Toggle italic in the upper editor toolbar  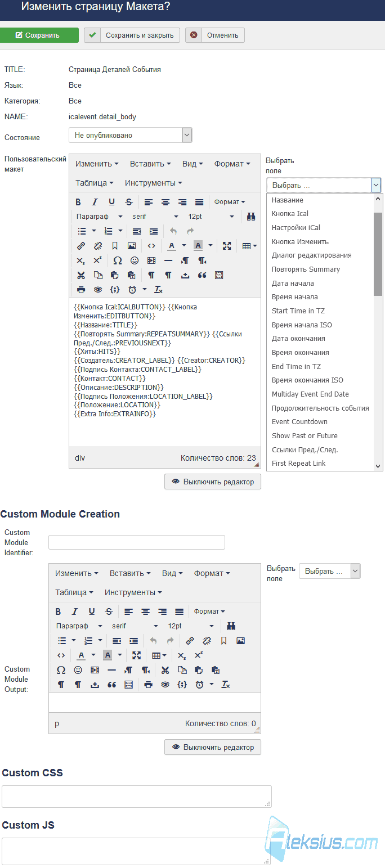(95, 202)
